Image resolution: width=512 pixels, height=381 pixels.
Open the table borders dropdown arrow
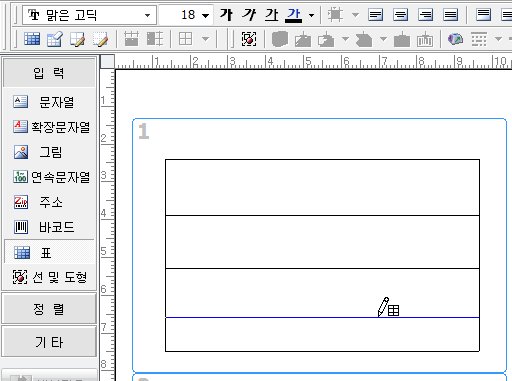click(x=206, y=39)
